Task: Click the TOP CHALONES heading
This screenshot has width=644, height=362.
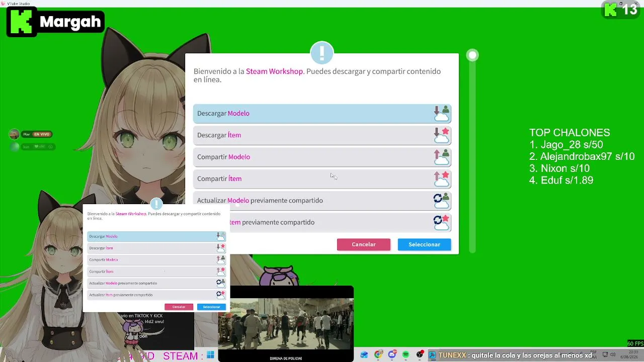Action: pyautogui.click(x=570, y=133)
